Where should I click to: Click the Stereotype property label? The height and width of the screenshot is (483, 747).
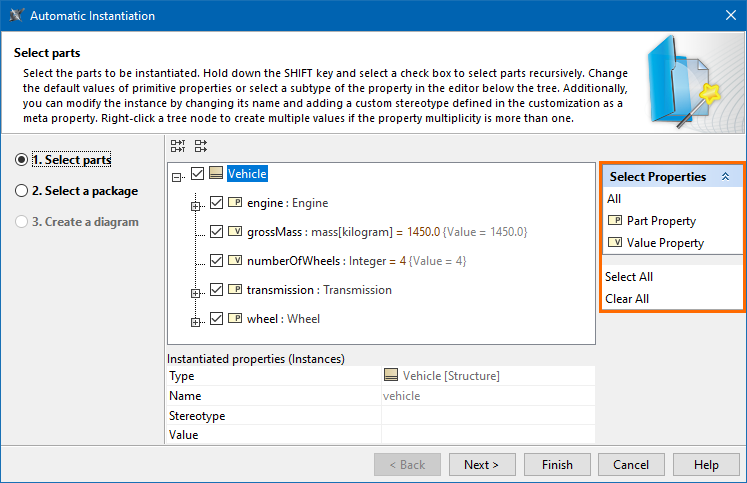point(197,416)
